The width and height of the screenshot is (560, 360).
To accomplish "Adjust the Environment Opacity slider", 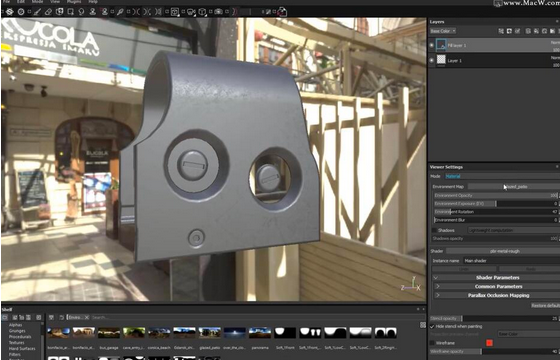I will point(496,196).
